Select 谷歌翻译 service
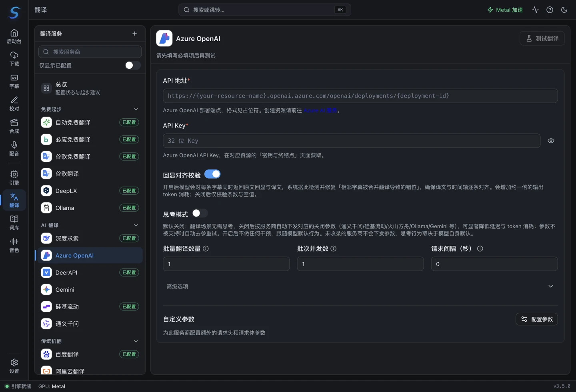The height and width of the screenshot is (392, 576). tap(90, 174)
